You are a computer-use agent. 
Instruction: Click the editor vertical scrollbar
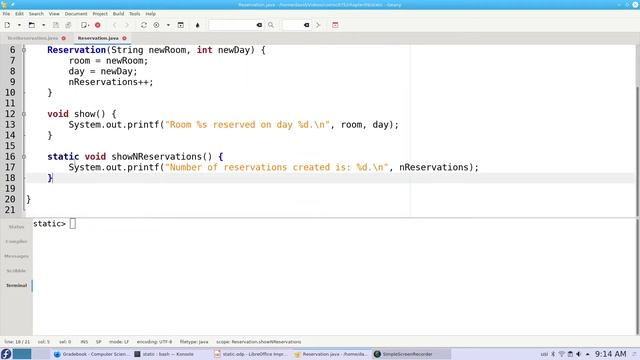637,131
